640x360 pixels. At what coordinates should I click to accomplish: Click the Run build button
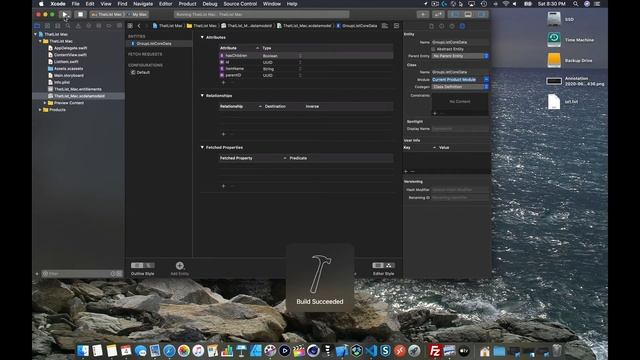pos(65,14)
